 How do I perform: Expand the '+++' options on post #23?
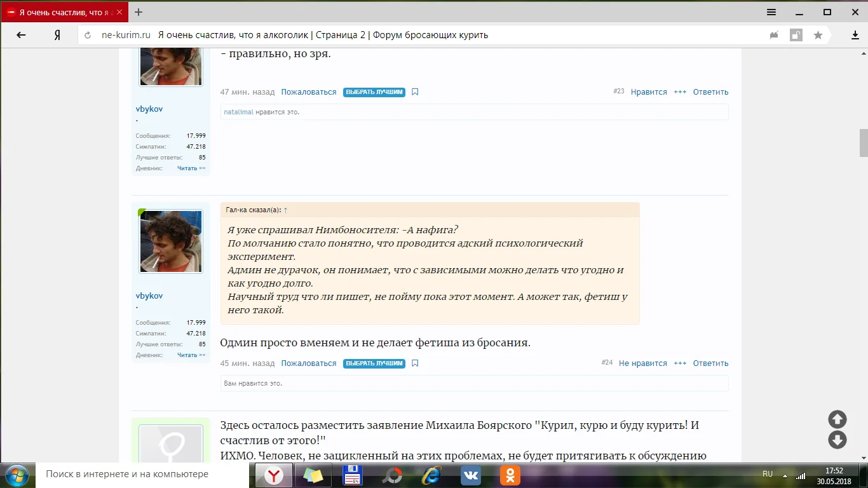click(x=680, y=92)
